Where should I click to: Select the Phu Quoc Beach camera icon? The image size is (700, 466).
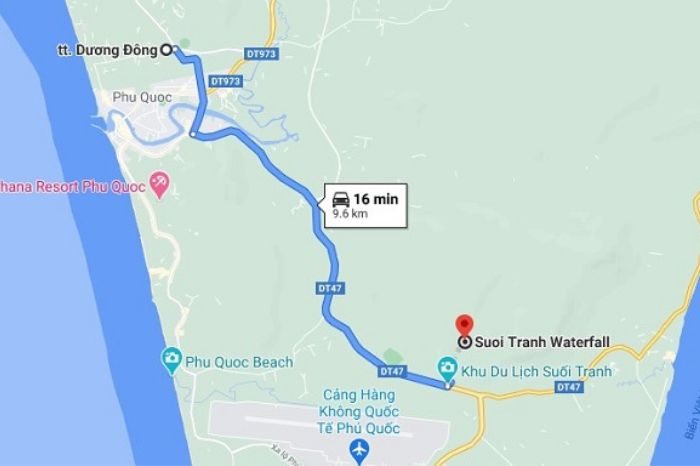click(172, 360)
